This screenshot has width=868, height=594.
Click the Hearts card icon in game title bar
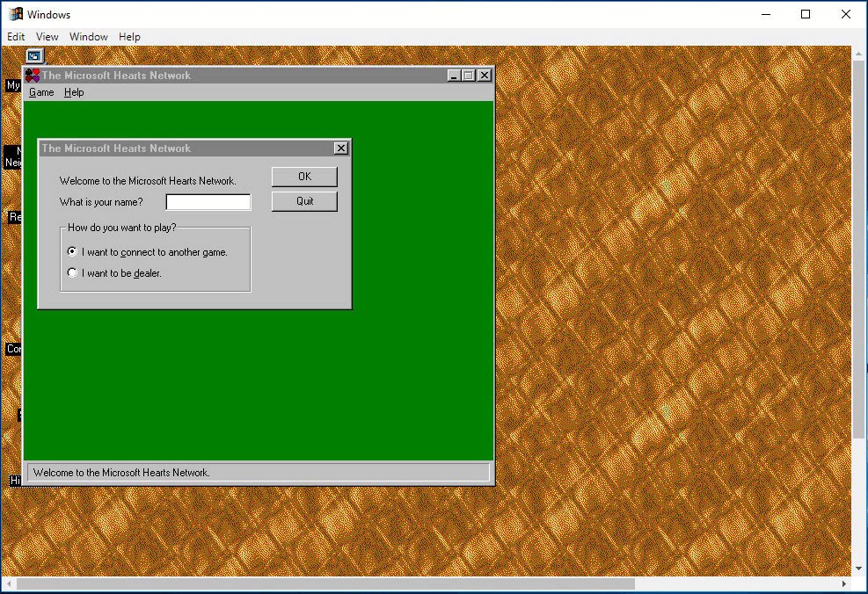pos(33,76)
